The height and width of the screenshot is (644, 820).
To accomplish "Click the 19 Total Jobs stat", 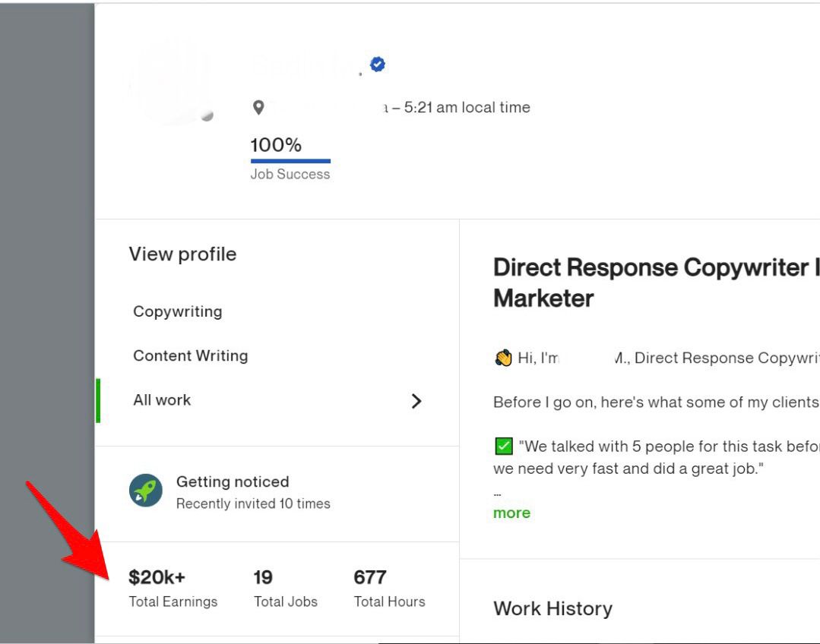I will [x=286, y=589].
